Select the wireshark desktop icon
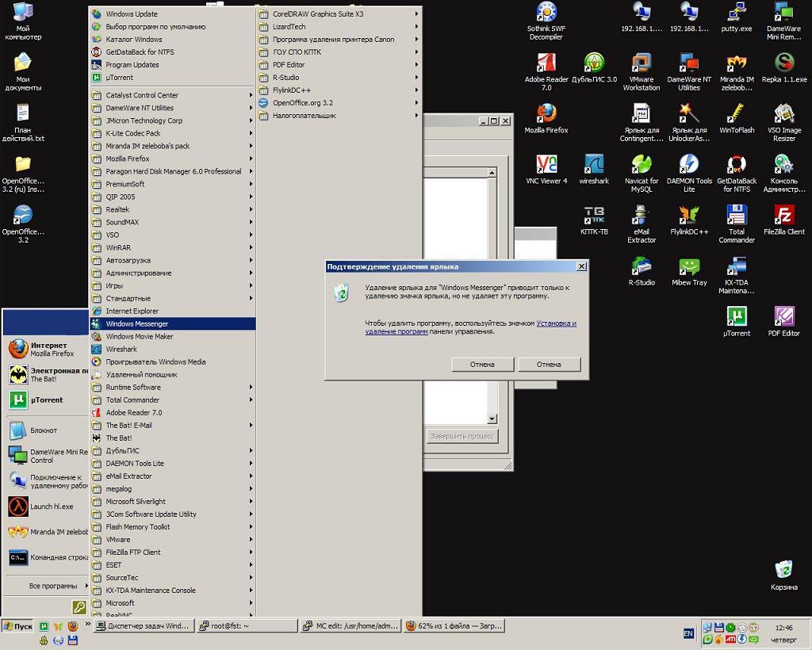The height and width of the screenshot is (650, 812). click(594, 170)
